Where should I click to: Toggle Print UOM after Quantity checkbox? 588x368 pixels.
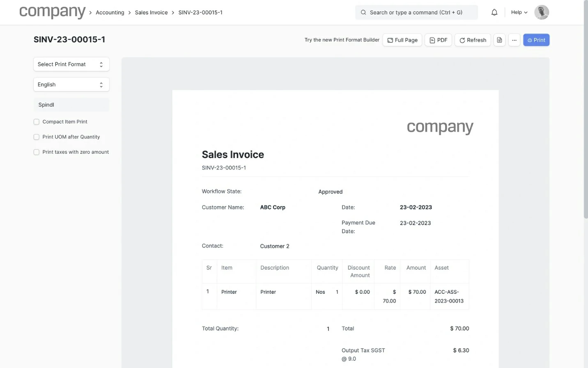(37, 137)
